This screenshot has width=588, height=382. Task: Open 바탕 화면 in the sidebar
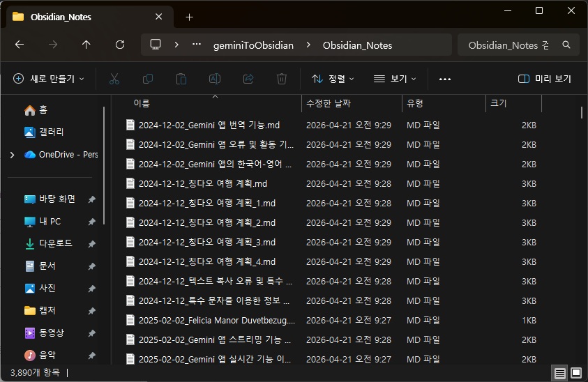(x=50, y=199)
